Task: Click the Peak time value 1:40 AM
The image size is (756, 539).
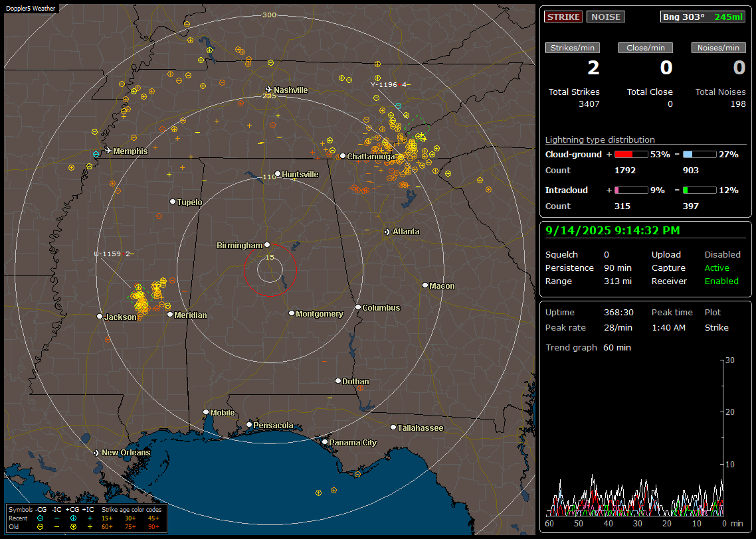Action: point(668,327)
